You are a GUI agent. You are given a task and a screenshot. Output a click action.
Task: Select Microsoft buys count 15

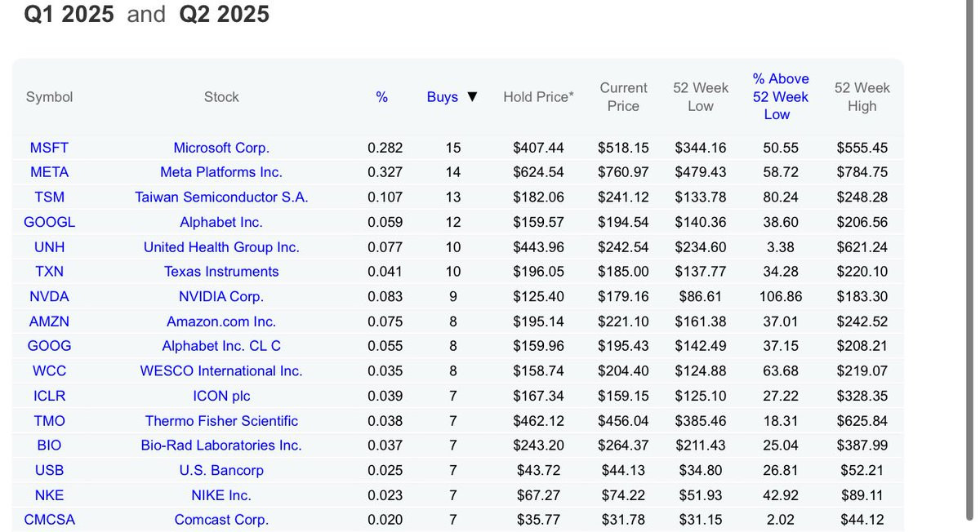tap(453, 148)
